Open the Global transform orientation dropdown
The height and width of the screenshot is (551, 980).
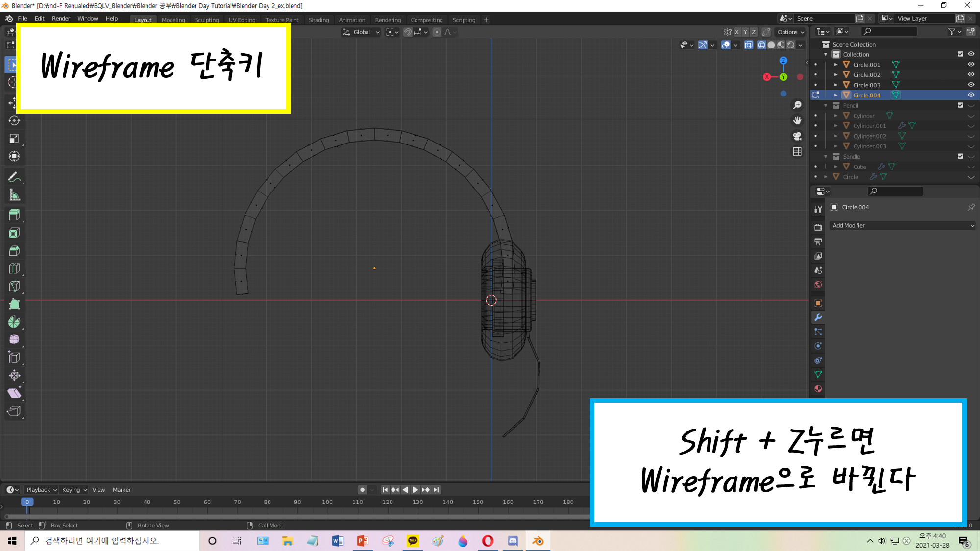click(361, 32)
